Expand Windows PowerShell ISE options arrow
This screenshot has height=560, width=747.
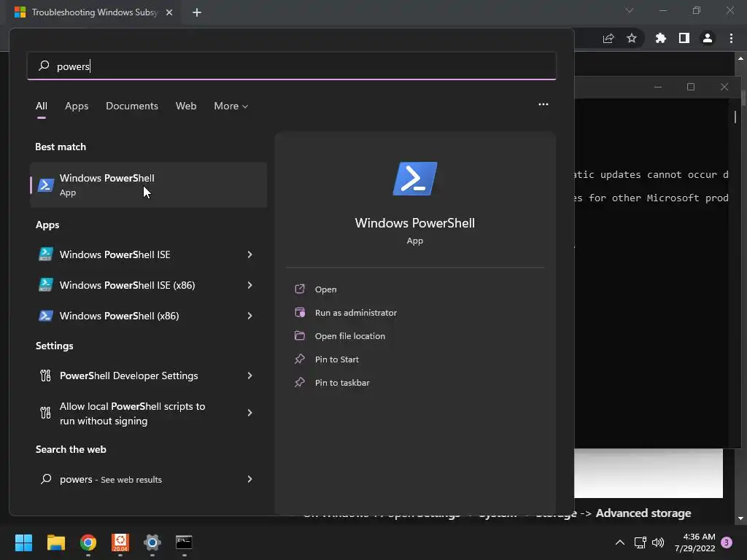[x=249, y=254]
